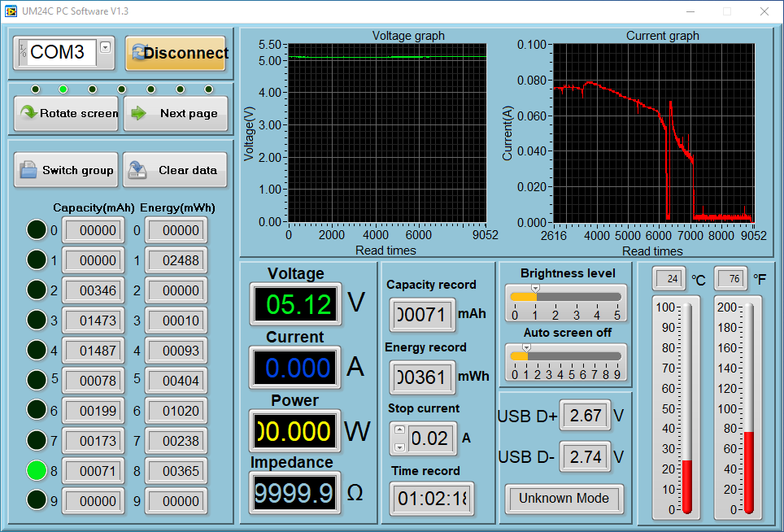Select the fifth page indicator dot
Viewport: 784px width, 532px height.
150,89
